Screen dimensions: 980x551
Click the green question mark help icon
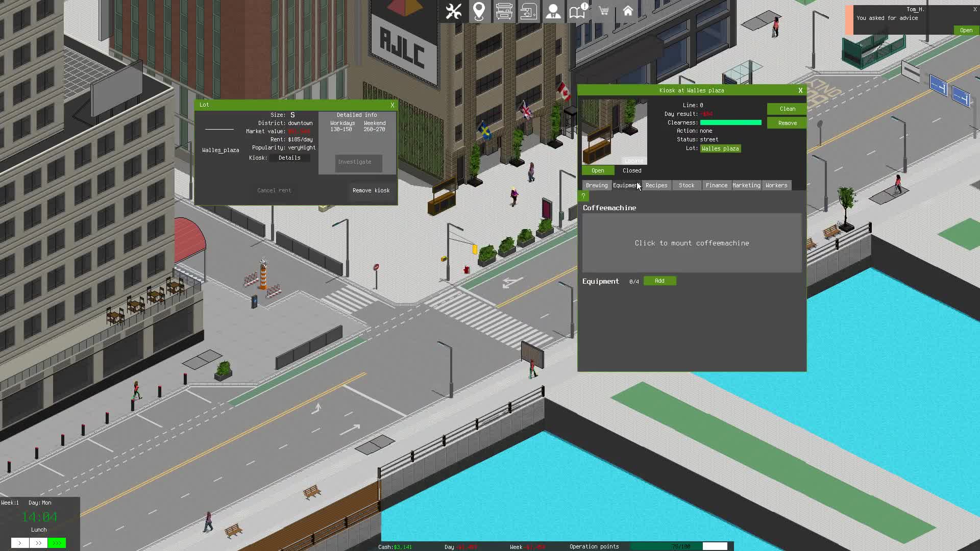tap(583, 196)
